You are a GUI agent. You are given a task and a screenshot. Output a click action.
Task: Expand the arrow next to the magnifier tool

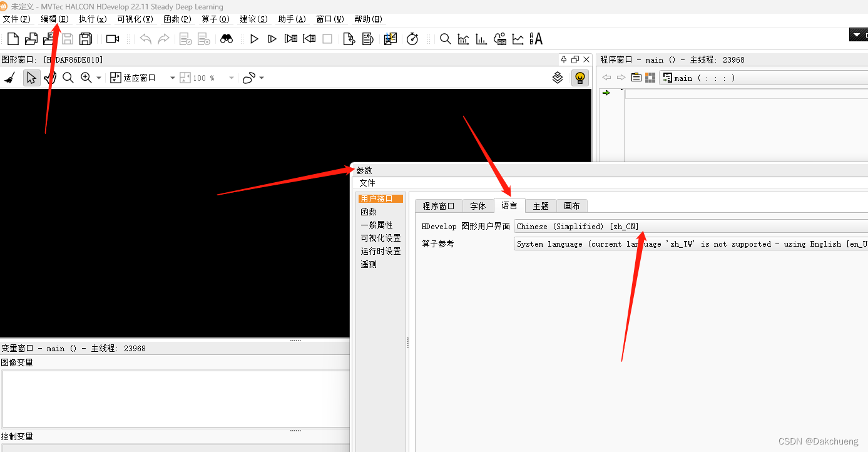(98, 77)
